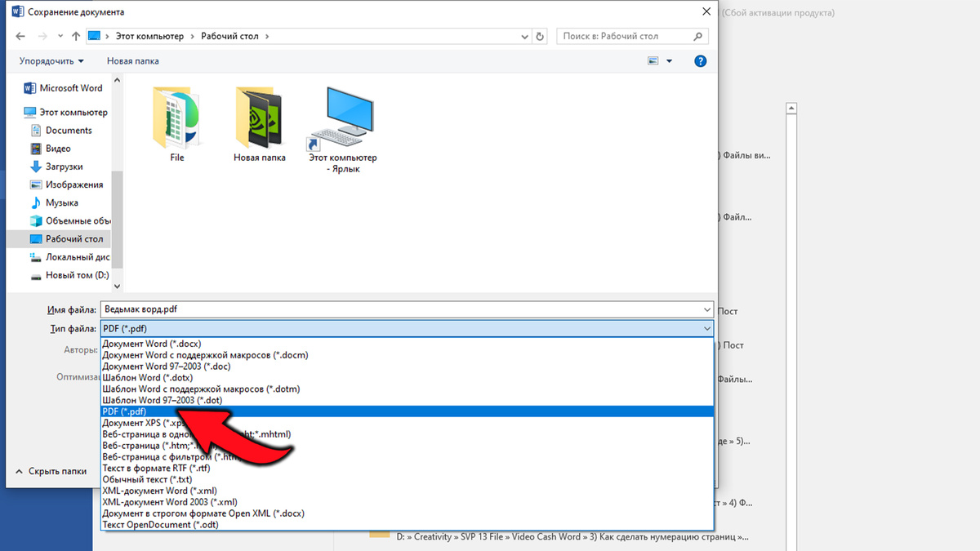Image resolution: width=980 pixels, height=551 pixels.
Task: Choose Текст OpenDocument (*.odt) format
Action: [407, 525]
